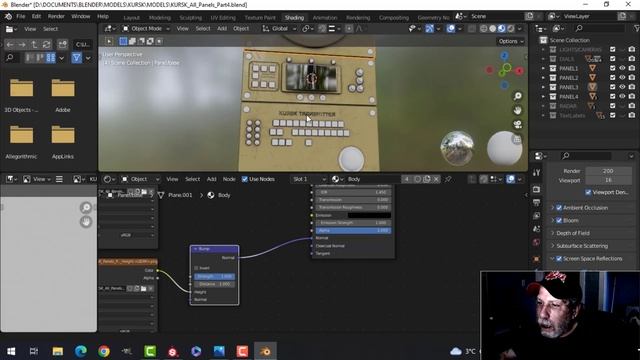Unlink the Body material with the X button
This screenshot has height=360, width=640.
[x=436, y=179]
